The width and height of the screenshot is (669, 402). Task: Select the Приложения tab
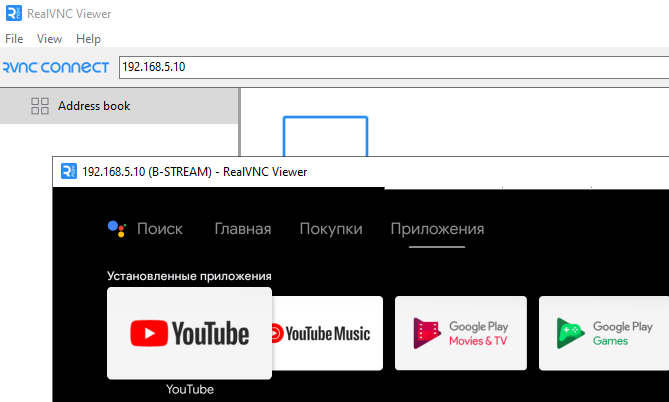tap(437, 229)
